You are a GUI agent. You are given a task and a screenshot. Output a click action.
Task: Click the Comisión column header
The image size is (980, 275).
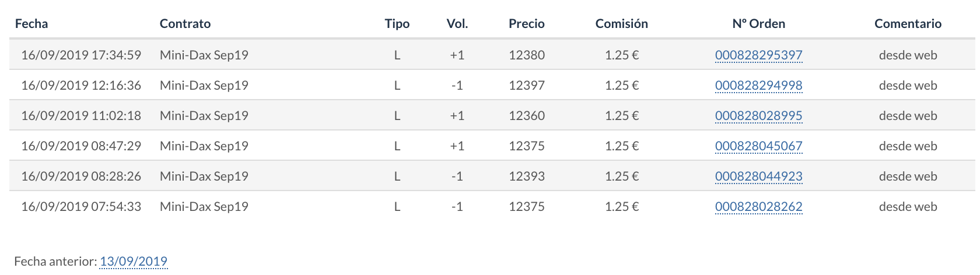(x=621, y=24)
